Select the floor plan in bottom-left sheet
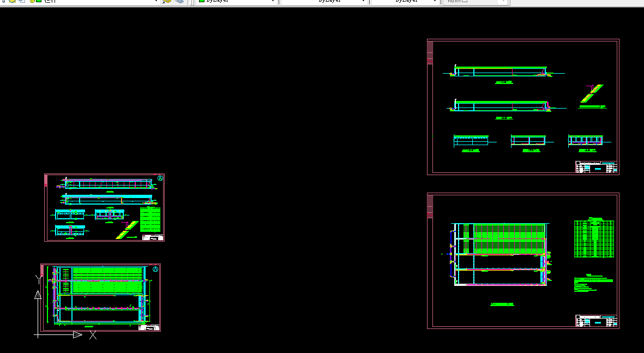 click(x=99, y=295)
